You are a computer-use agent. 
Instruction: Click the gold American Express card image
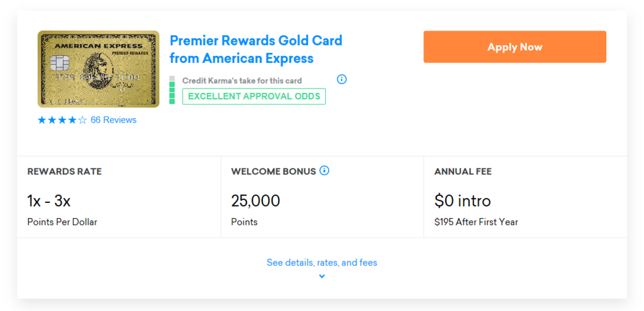pyautogui.click(x=99, y=69)
